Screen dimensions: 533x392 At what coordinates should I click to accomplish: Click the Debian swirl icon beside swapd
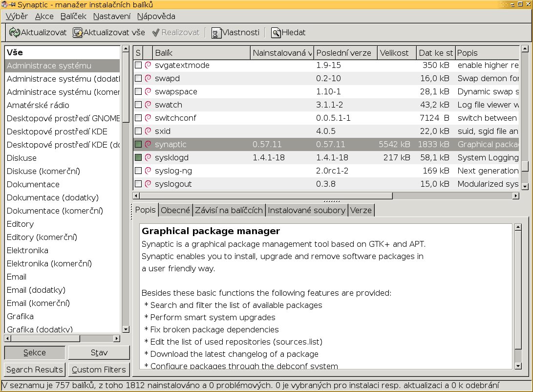(x=148, y=78)
